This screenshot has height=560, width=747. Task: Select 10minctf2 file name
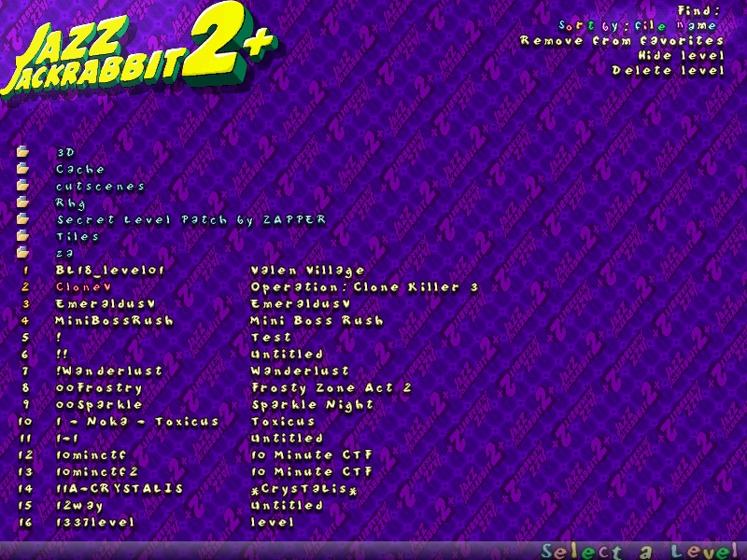97,472
